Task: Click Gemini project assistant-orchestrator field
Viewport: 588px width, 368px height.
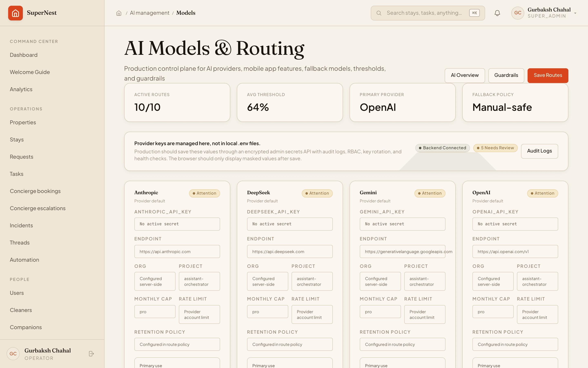Action: [x=425, y=281]
